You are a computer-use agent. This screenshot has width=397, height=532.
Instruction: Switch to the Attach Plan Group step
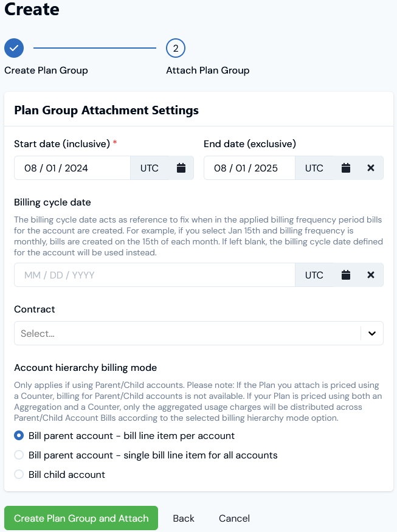207,70
